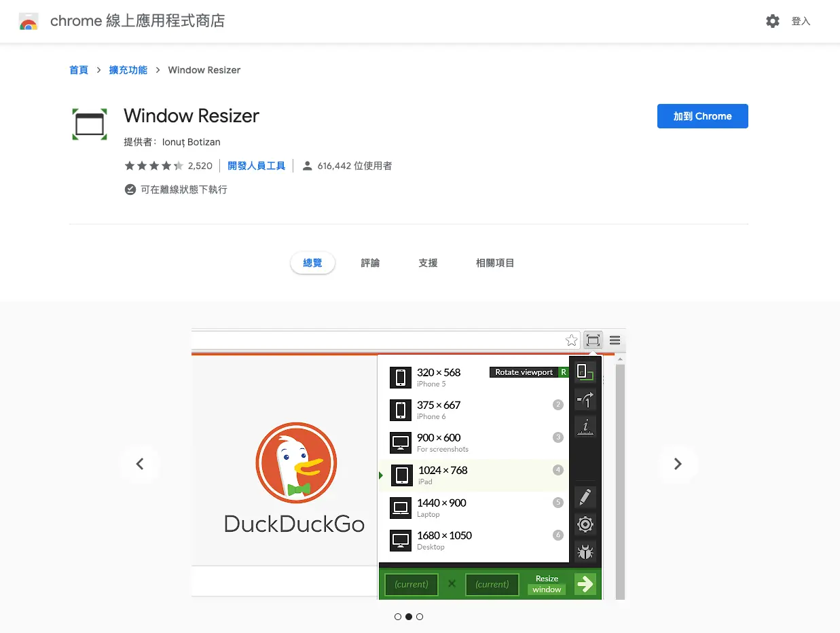
Task: Click the curved arrow icon in sidebar
Action: click(585, 400)
